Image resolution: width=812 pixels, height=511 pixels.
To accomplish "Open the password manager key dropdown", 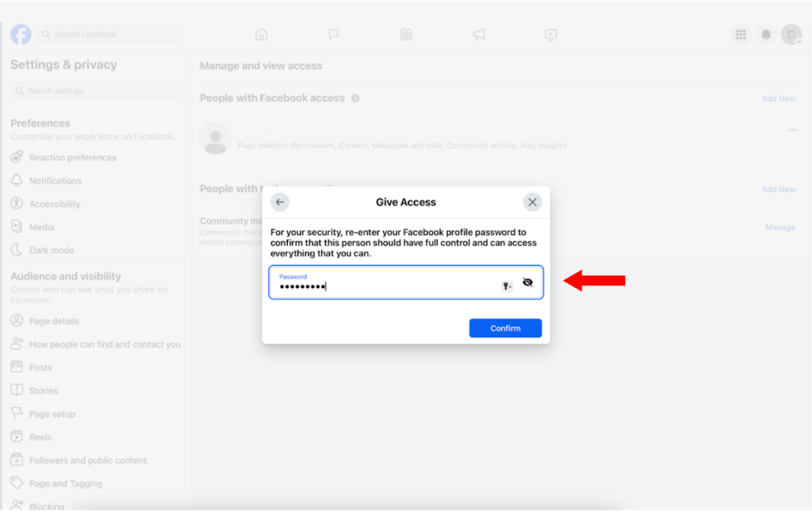I will [507, 286].
